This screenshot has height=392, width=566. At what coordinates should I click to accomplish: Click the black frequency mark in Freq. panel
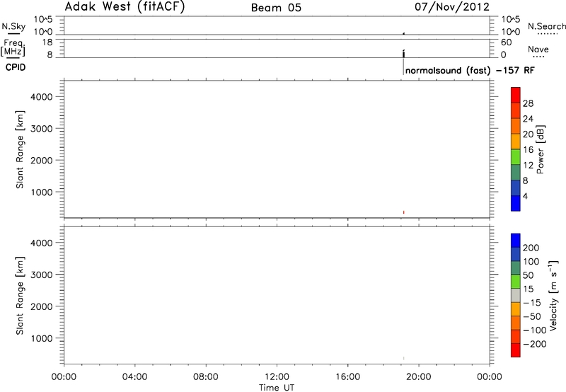coord(403,54)
